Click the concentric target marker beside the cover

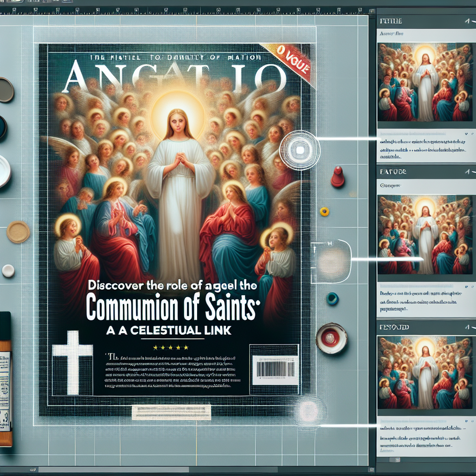pos(299,150)
